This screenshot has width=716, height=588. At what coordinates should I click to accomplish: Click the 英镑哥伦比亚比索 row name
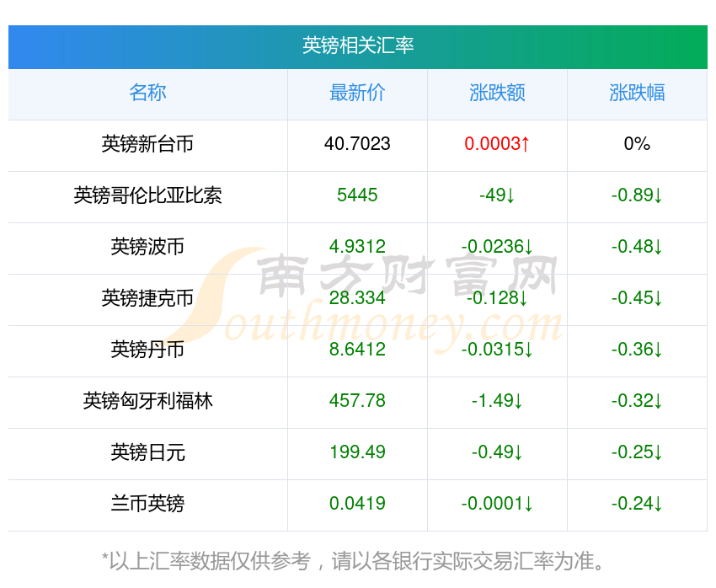147,195
